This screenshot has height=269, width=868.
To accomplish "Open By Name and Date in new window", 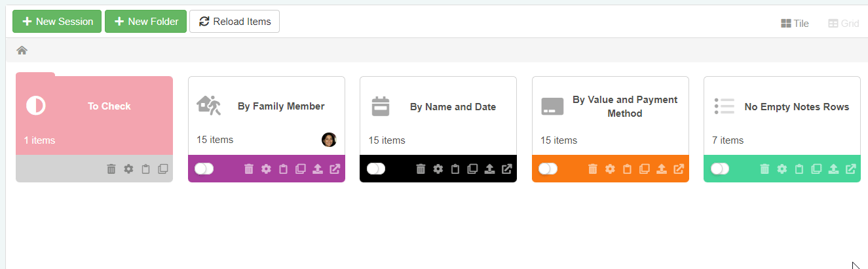I will pos(506,169).
